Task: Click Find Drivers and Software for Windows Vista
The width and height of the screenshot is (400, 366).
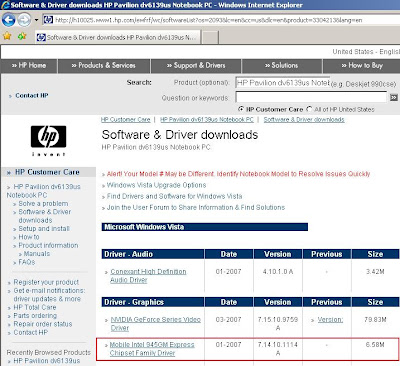Action: click(175, 196)
